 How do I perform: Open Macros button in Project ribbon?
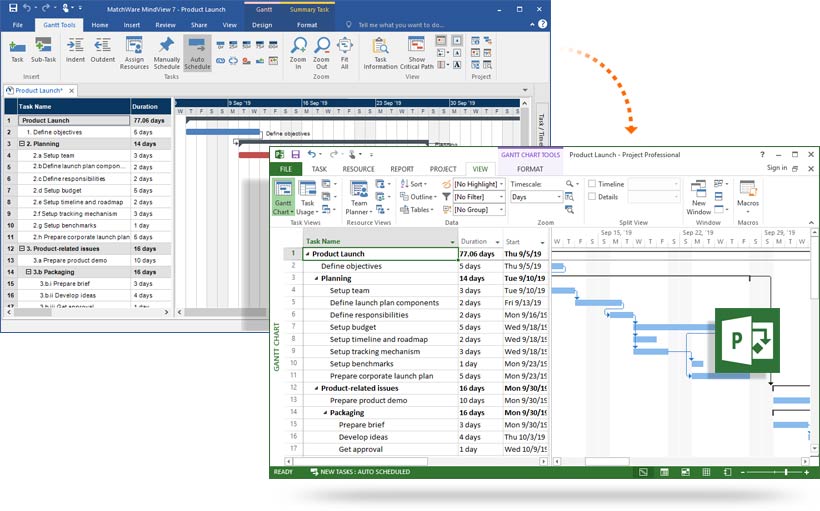click(x=748, y=196)
